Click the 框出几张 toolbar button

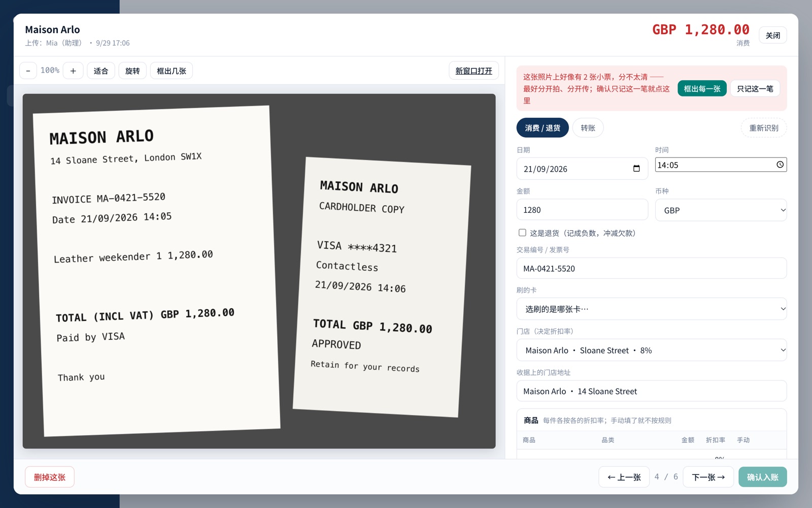click(172, 71)
